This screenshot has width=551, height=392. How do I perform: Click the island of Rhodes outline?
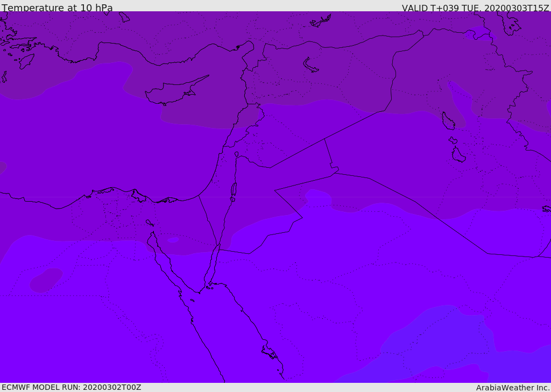click(x=26, y=61)
